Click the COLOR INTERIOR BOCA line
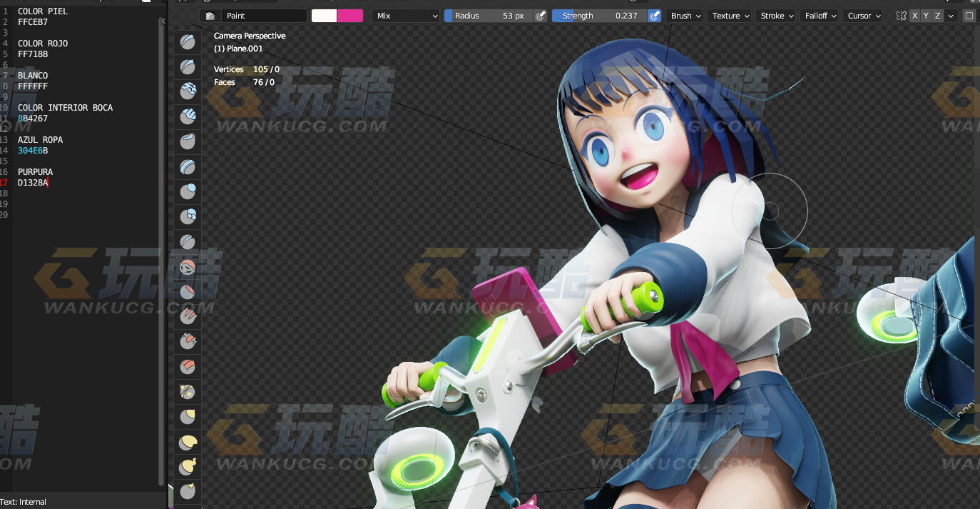This screenshot has width=980, height=509. coord(66,108)
